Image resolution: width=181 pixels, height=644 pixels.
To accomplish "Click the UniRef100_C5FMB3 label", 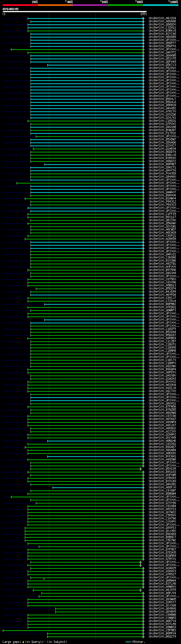I will (x=162, y=630).
